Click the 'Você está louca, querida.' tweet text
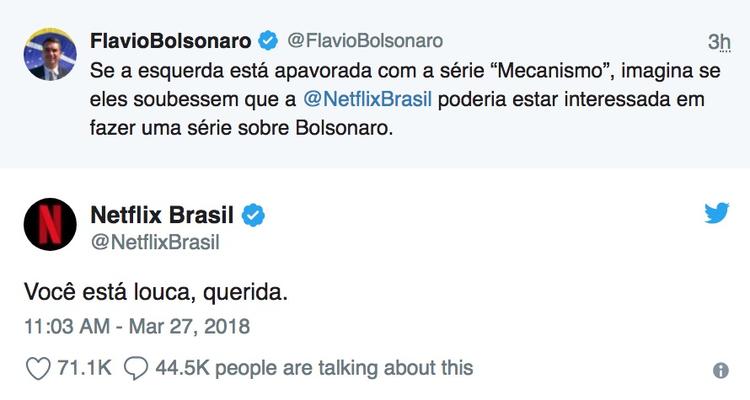 [x=157, y=293]
